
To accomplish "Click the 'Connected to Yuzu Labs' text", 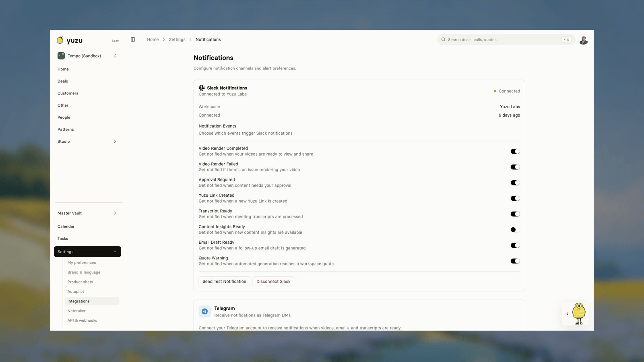I will 223,94.
